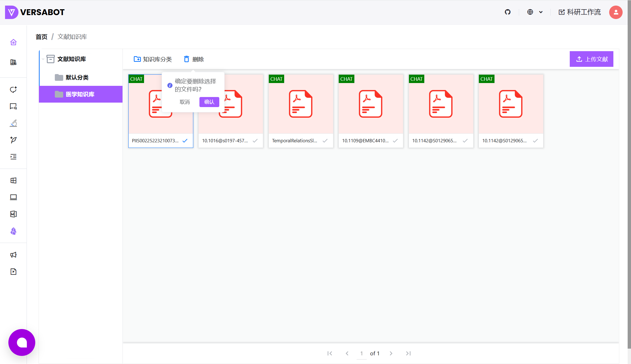631x364 pixels.
Task: Select the checkmark of the TemporalRelationsSl file
Action: [x=325, y=141]
